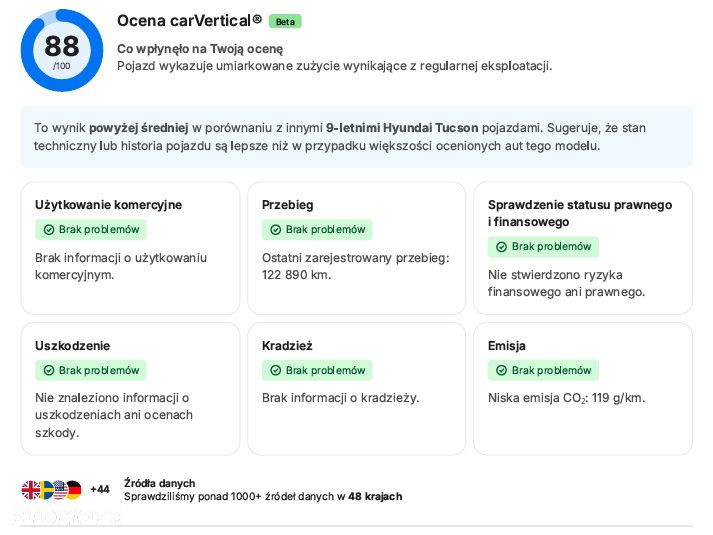
Task: Open the Sprawdzenie statusu prawnego i finansowego card
Action: pos(583,248)
